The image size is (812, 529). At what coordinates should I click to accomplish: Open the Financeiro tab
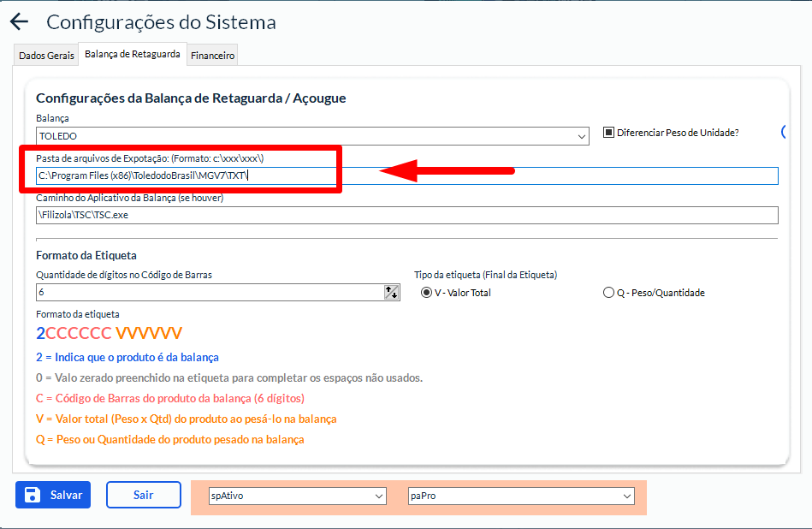click(212, 56)
